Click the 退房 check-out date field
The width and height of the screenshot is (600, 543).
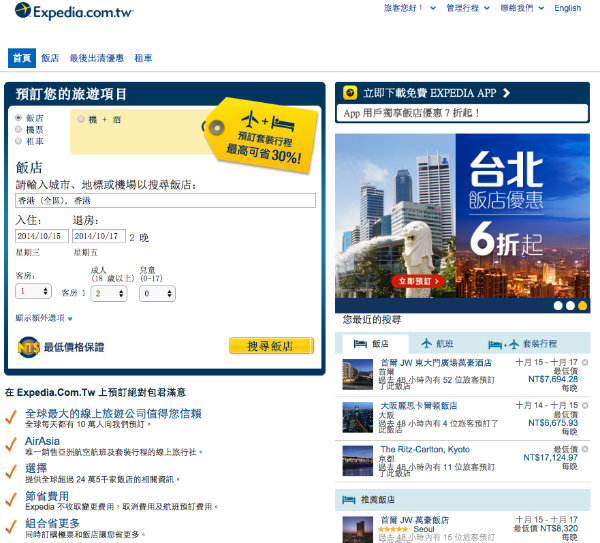coord(99,236)
